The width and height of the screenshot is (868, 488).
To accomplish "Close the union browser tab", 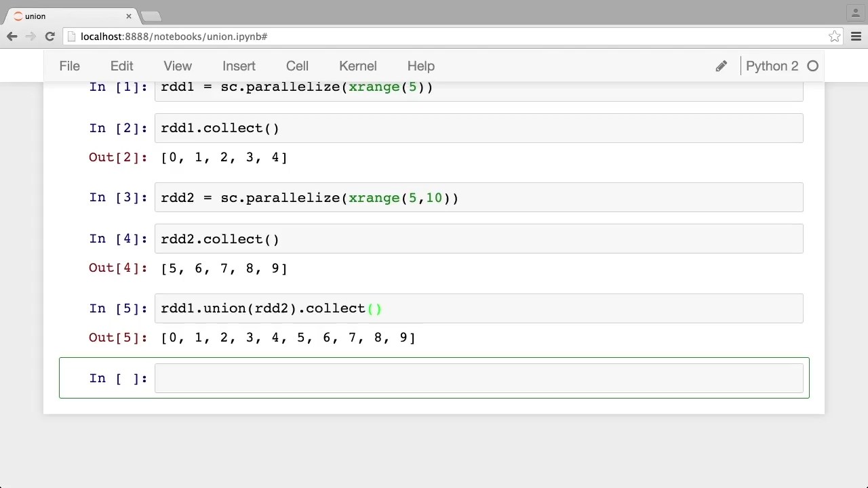I will tap(129, 16).
